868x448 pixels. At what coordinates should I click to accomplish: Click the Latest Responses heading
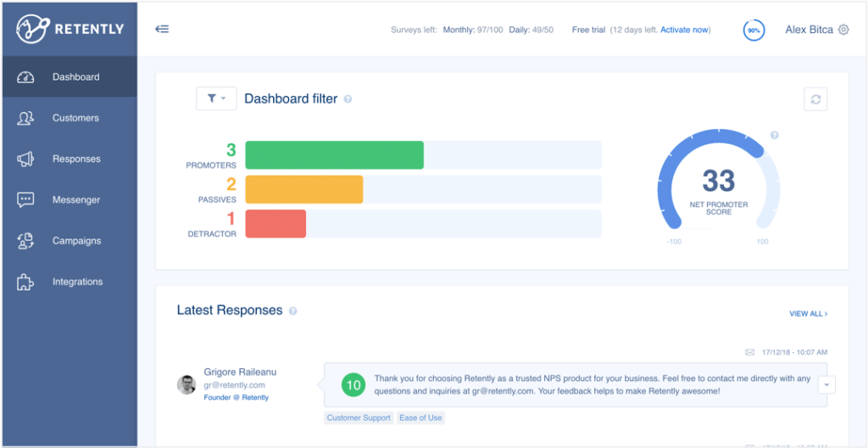tap(230, 310)
